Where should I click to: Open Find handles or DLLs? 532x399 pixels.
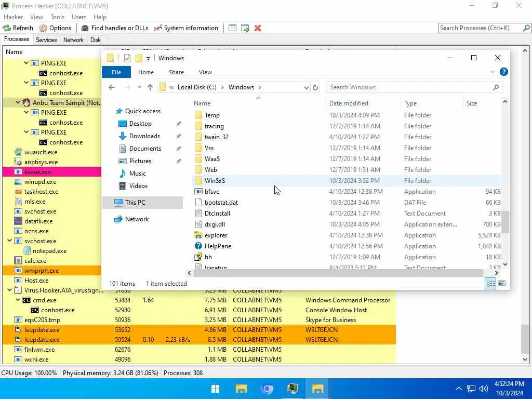[115, 28]
